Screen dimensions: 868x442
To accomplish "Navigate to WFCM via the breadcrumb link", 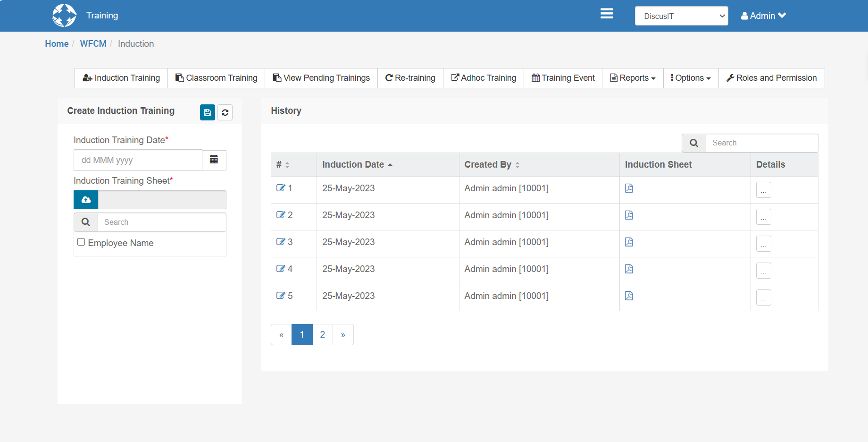I will pos(93,43).
